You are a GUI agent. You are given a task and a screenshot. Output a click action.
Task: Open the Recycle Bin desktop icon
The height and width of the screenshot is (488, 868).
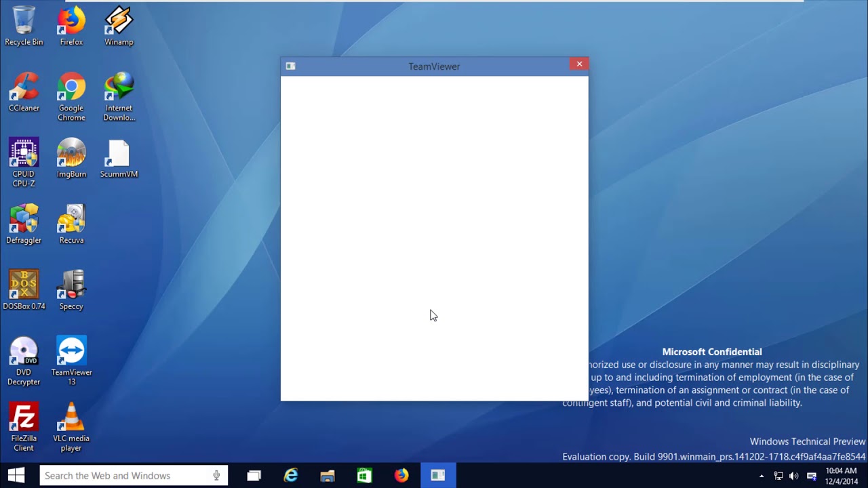pos(24,26)
